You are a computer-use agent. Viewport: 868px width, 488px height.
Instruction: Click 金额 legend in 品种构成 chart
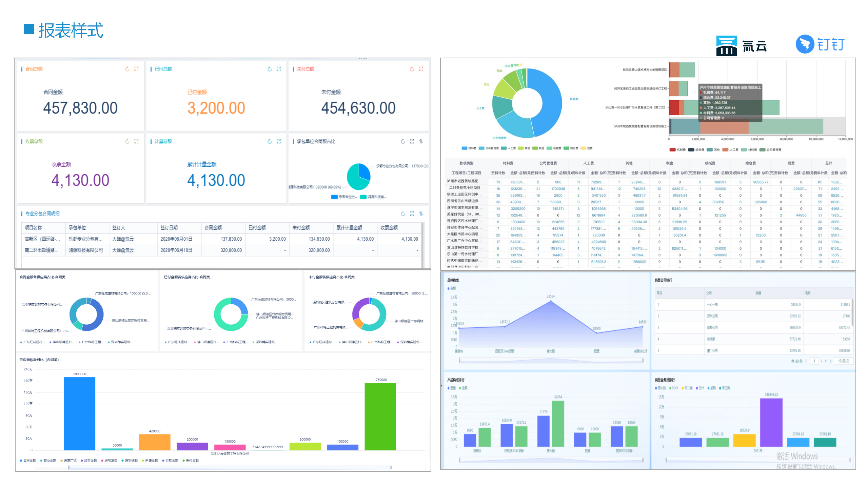[452, 289]
